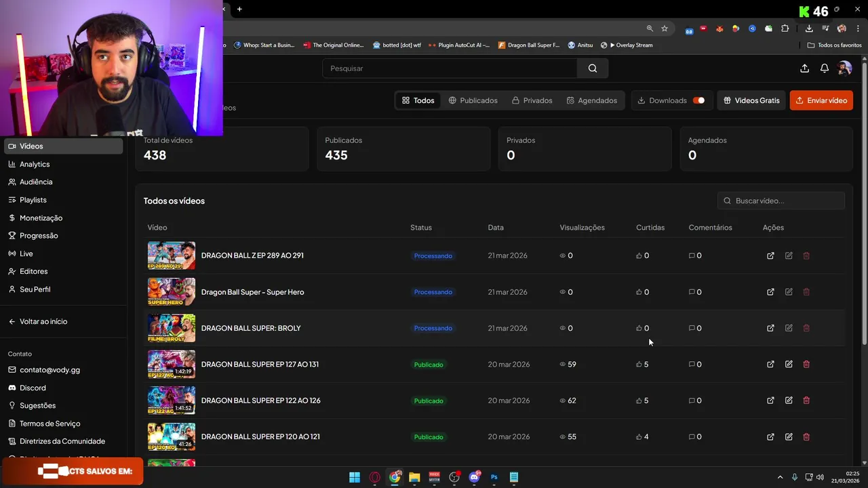The height and width of the screenshot is (488, 868).
Task: Delete DRAGON BALL SUPER EP 120 AO 121
Action: pos(806,437)
